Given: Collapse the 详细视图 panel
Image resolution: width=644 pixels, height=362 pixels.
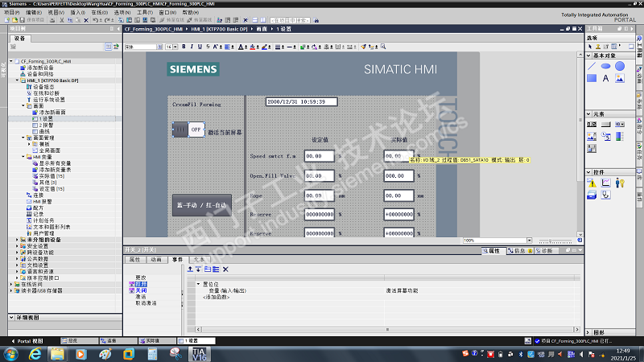Looking at the screenshot, I should pos(11,317).
